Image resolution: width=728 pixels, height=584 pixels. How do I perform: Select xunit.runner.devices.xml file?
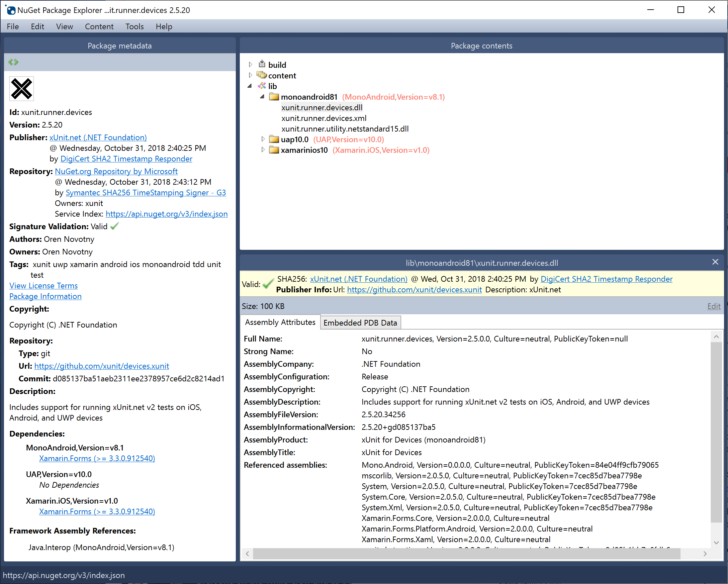pyautogui.click(x=323, y=118)
